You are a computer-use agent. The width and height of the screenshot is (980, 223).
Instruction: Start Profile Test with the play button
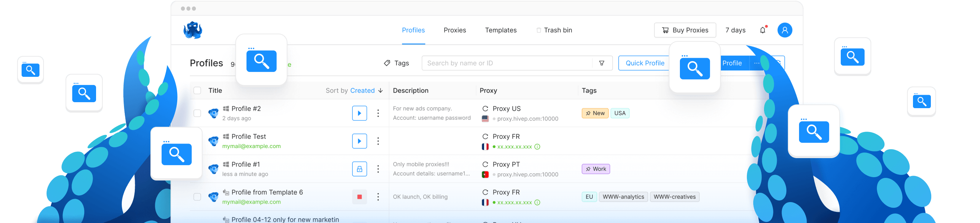click(x=359, y=141)
